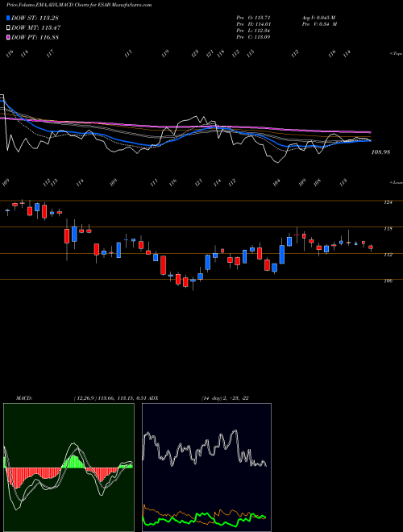This screenshot has width=403, height=532.
Task: Click the 108.98 price label on EMA chart
Action: (x=380, y=152)
